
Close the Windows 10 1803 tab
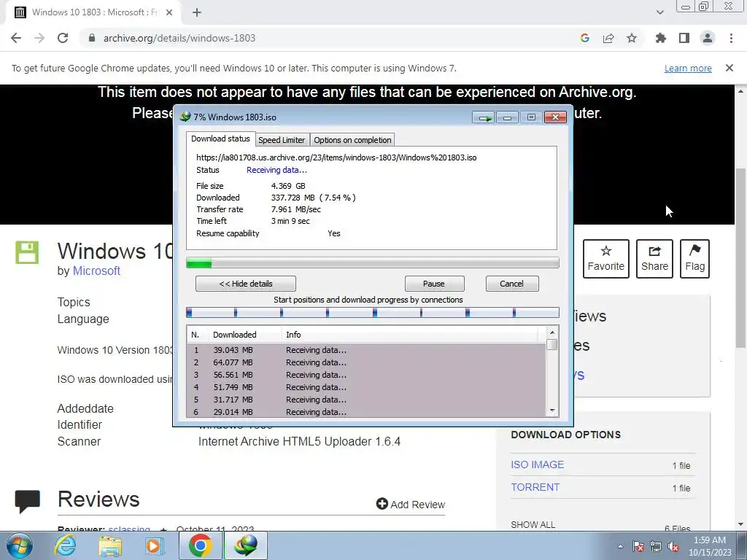[x=169, y=13]
